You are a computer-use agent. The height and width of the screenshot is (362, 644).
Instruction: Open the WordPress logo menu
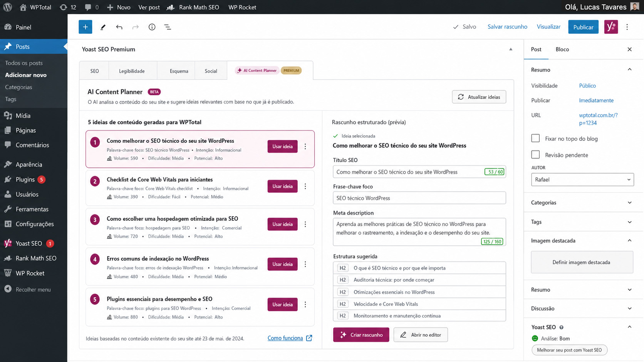tap(7, 7)
